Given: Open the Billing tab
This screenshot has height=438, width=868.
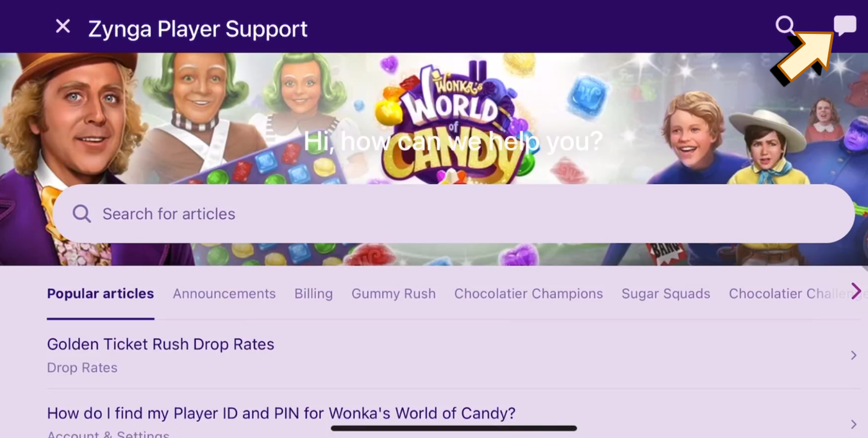Looking at the screenshot, I should point(313,293).
